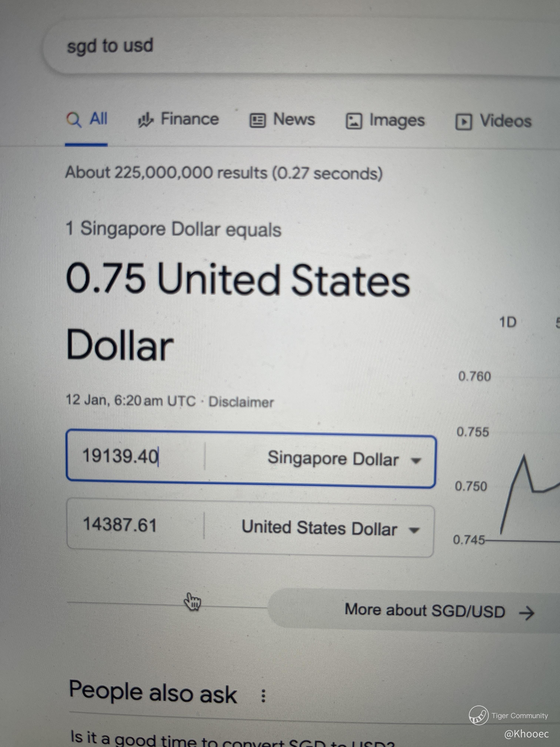The image size is (560, 747).
Task: Select the 1D chart range
Action: (x=508, y=323)
